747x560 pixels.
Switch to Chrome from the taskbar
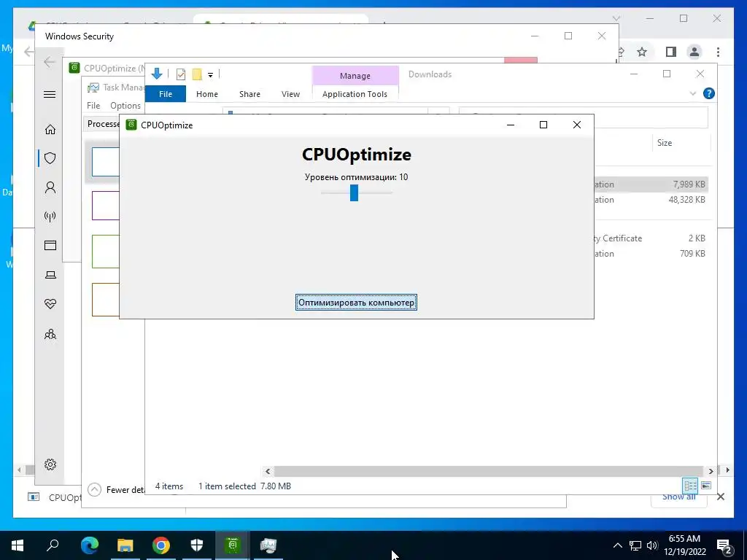point(161,545)
